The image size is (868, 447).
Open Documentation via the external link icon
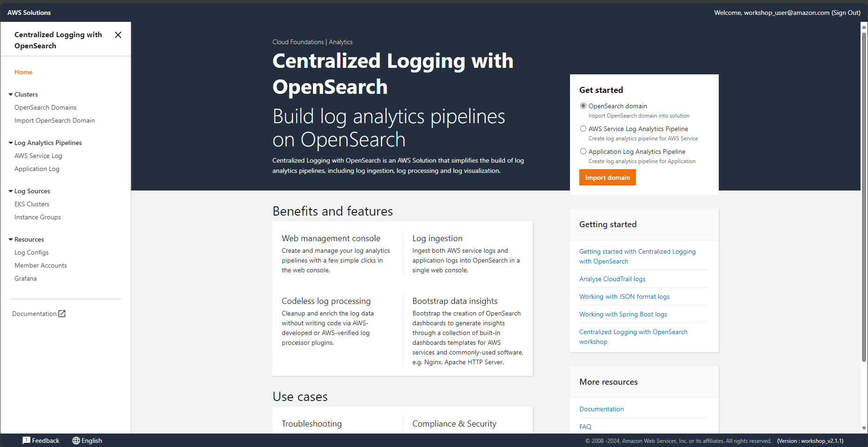62,313
